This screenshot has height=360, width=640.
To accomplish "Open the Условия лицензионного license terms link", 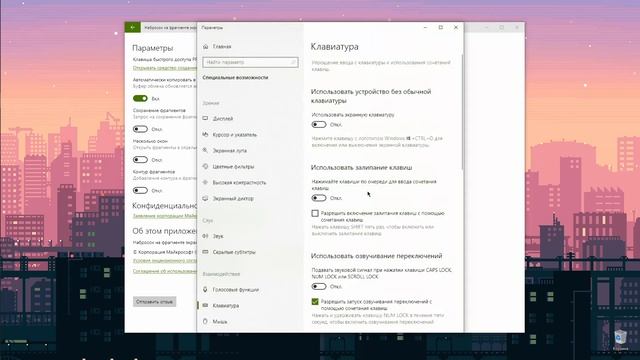I will [164, 261].
